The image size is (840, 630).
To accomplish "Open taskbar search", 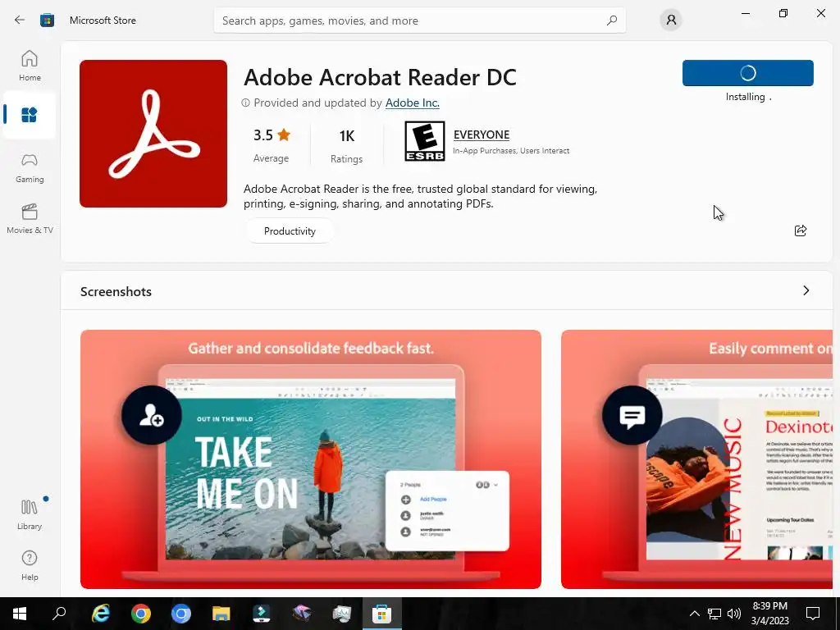I will coord(59,614).
